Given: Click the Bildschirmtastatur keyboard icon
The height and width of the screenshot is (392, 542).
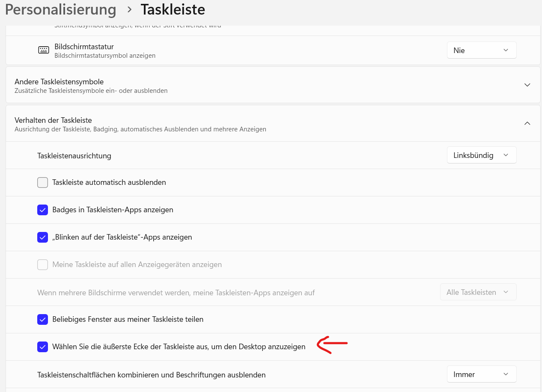Looking at the screenshot, I should 43,50.
